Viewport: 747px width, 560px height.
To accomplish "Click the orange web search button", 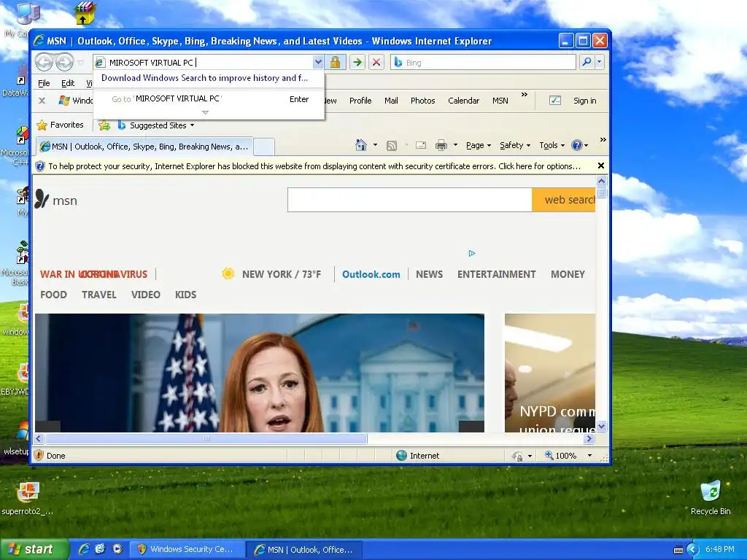I will pyautogui.click(x=564, y=200).
